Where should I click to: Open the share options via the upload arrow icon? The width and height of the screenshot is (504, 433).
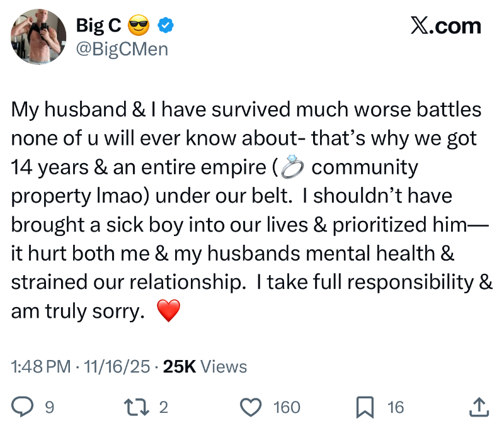click(479, 407)
